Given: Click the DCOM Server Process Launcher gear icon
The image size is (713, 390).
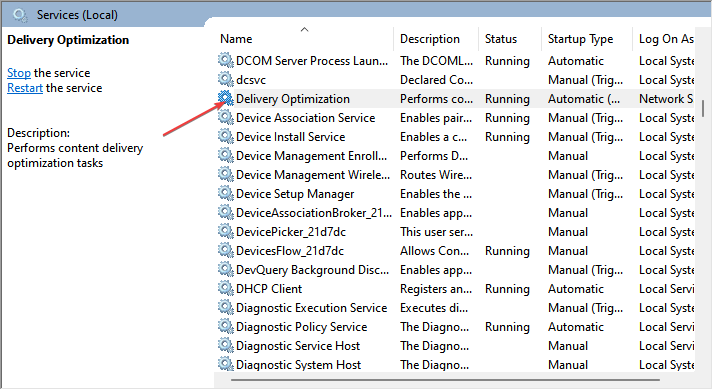Looking at the screenshot, I should 226,60.
